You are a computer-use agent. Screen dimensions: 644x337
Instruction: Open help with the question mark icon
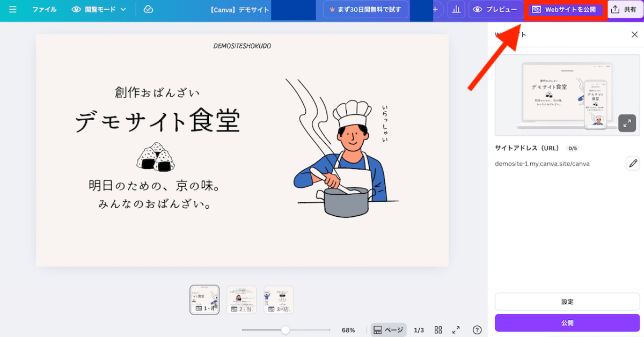[477, 330]
